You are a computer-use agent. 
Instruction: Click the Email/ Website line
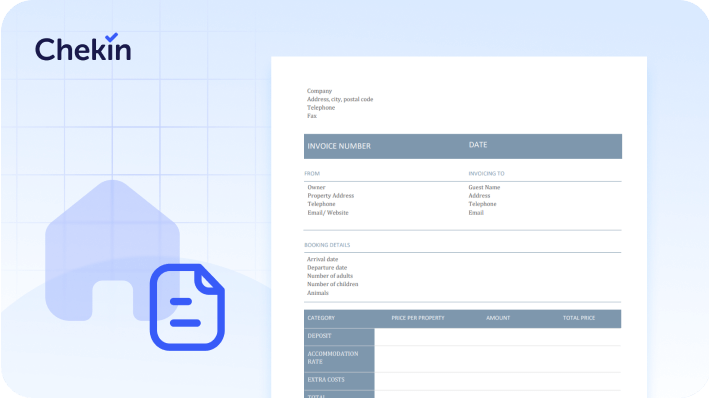point(328,213)
